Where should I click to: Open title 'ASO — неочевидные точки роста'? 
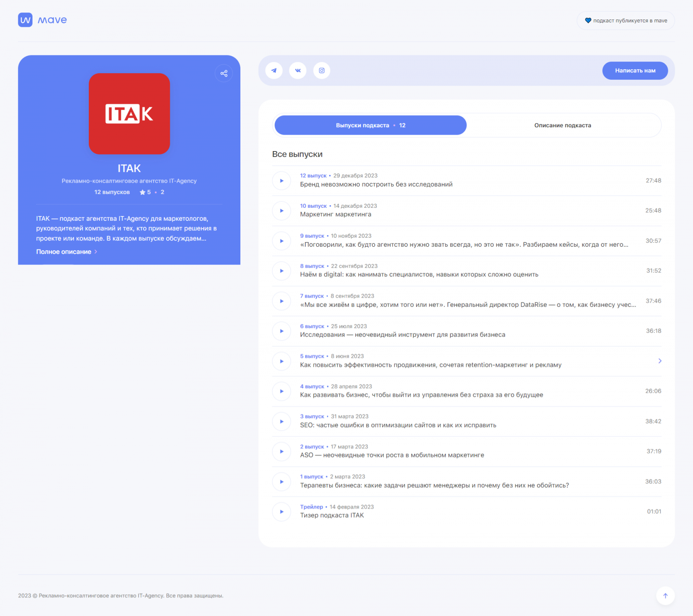(x=392, y=455)
